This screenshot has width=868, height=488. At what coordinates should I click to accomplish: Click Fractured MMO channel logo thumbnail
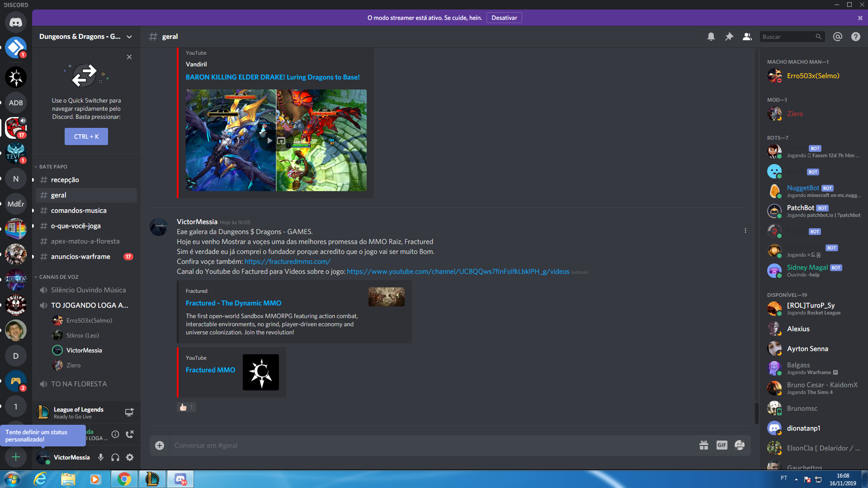pyautogui.click(x=261, y=372)
